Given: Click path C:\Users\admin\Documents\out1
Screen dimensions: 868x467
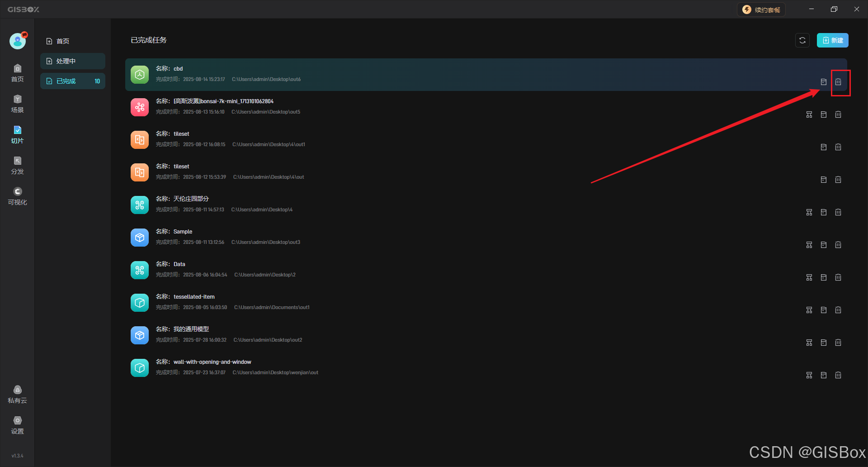Looking at the screenshot, I should tap(272, 307).
